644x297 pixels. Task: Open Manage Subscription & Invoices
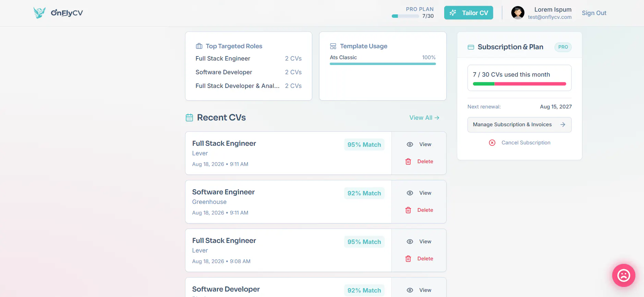[519, 125]
